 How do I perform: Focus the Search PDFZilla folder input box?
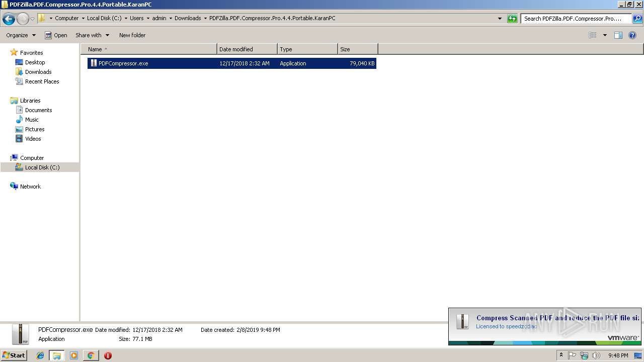click(x=576, y=19)
